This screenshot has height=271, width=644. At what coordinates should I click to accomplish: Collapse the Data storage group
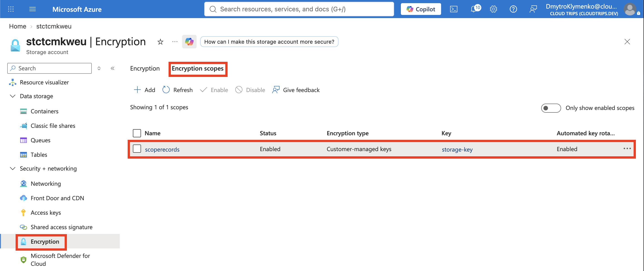coord(12,96)
